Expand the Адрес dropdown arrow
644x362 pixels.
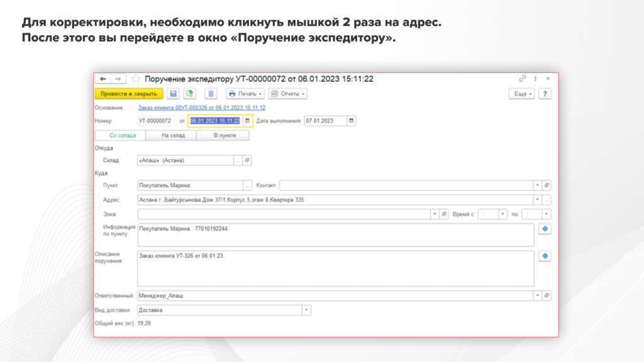[537, 200]
